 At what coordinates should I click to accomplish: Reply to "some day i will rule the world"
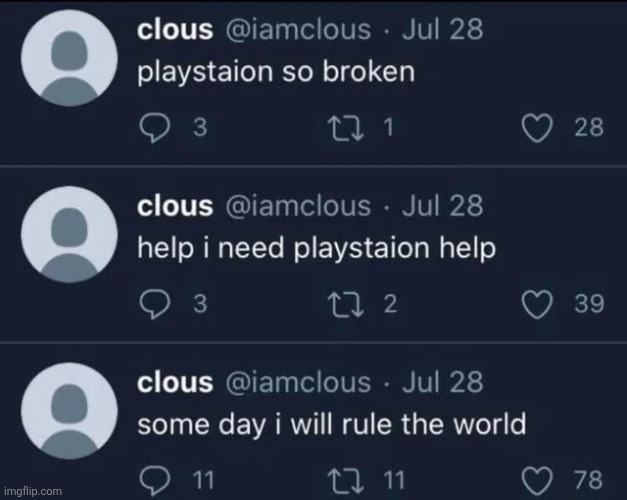point(155,480)
